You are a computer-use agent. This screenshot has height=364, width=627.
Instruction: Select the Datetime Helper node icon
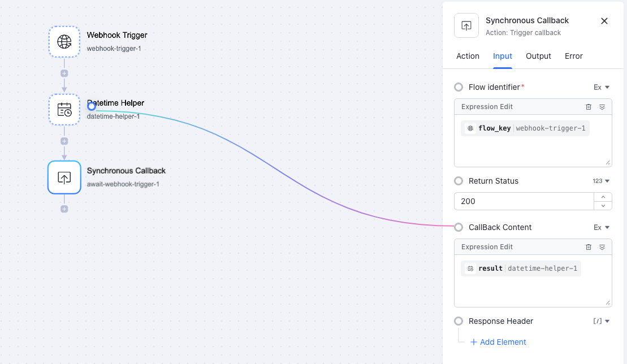tap(64, 110)
